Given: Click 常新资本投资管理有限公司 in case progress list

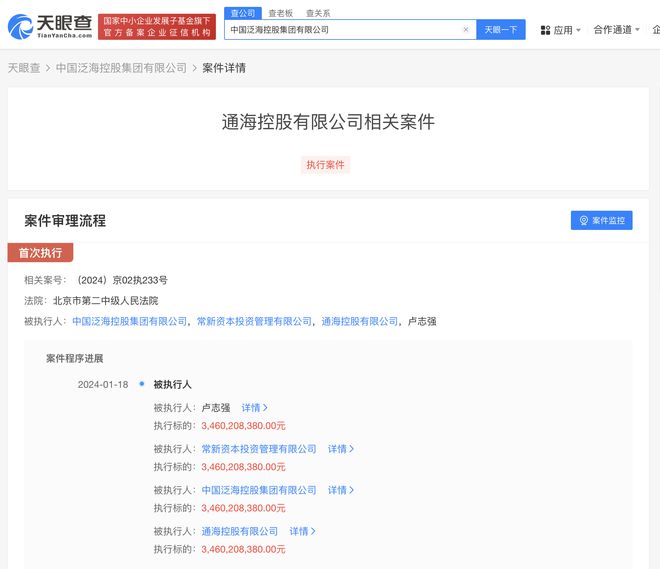Looking at the screenshot, I should coord(259,449).
